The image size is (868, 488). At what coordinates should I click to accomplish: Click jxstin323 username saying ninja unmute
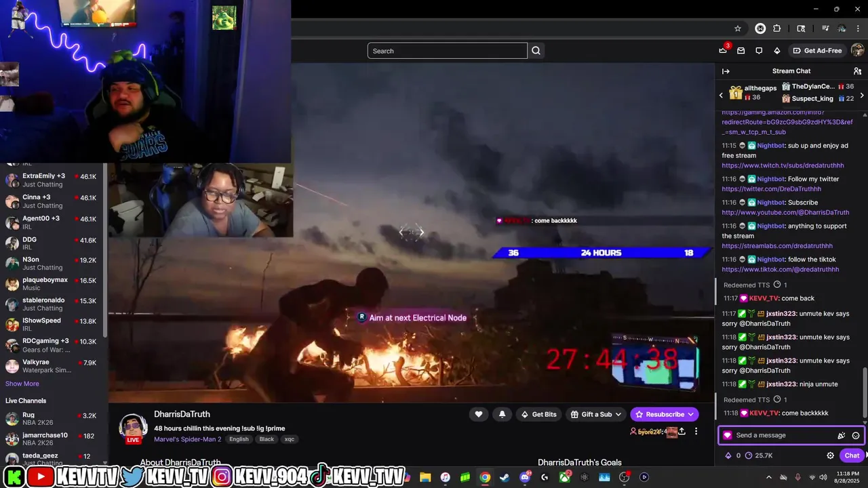click(x=781, y=384)
